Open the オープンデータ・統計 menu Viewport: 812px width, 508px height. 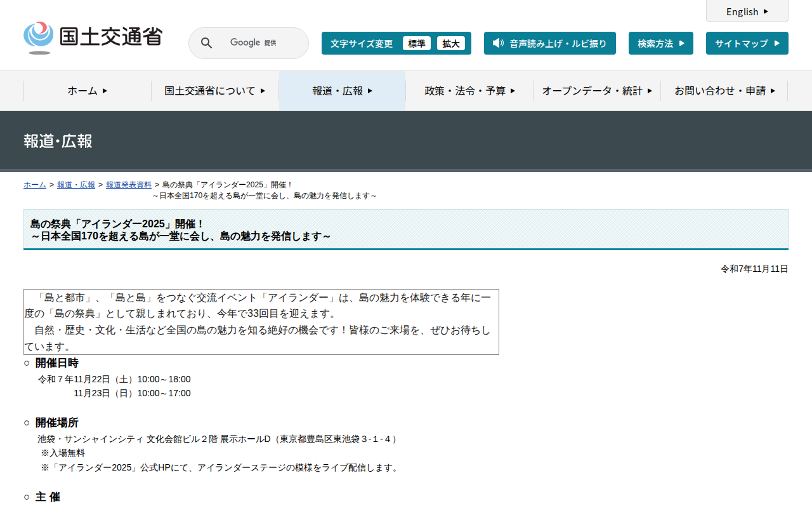point(597,91)
